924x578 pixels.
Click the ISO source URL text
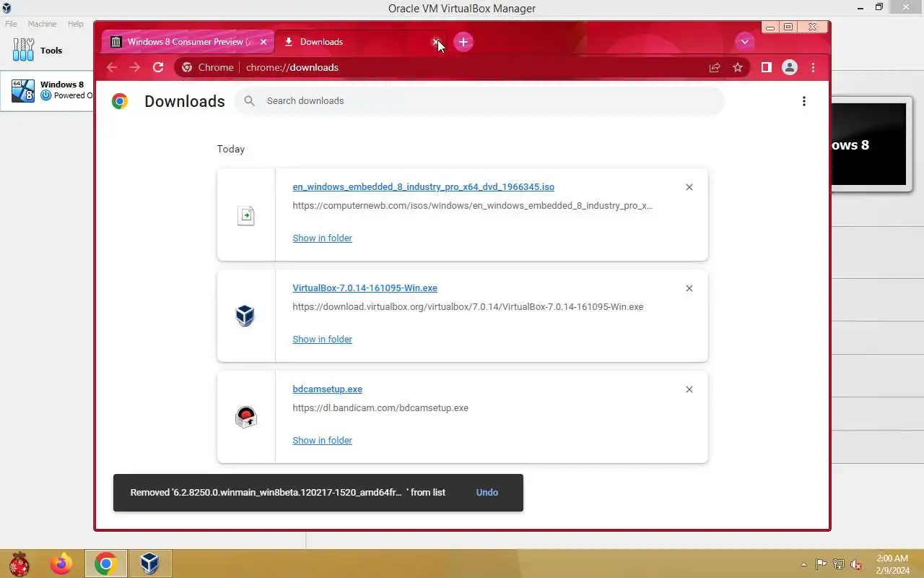tap(472, 205)
